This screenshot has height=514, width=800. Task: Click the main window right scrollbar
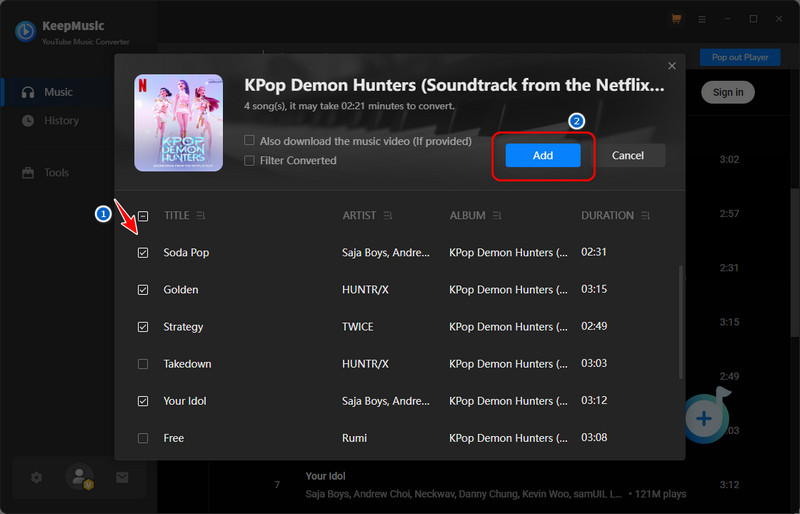795,263
